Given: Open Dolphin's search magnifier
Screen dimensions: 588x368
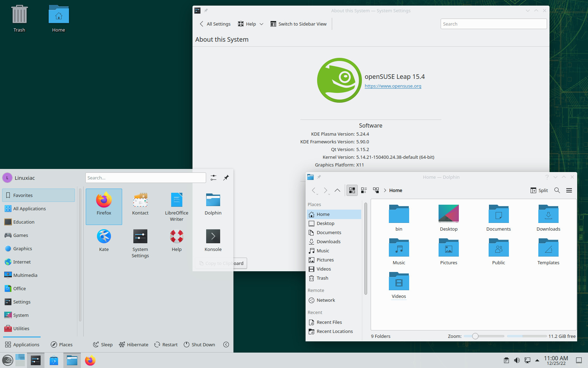Looking at the screenshot, I should pyautogui.click(x=557, y=190).
